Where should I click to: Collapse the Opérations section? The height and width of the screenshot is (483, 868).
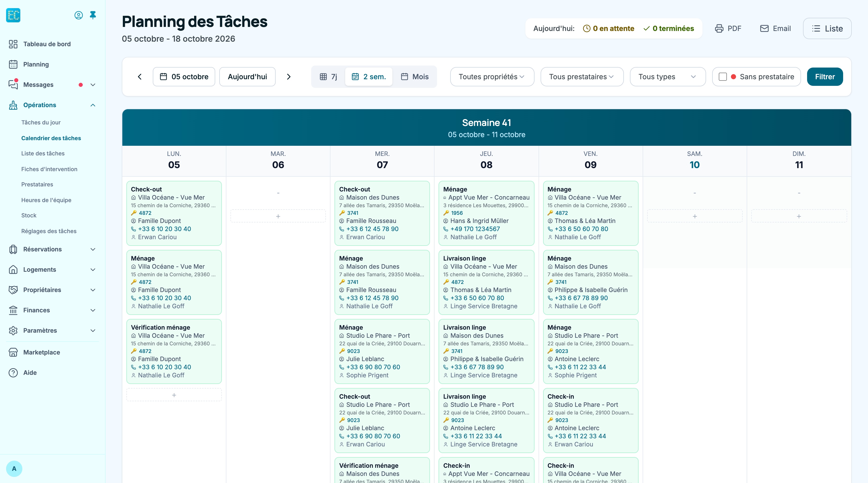tap(93, 105)
